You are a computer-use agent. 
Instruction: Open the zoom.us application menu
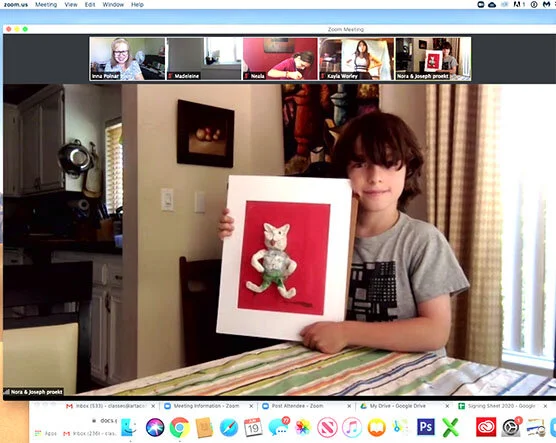pos(16,5)
